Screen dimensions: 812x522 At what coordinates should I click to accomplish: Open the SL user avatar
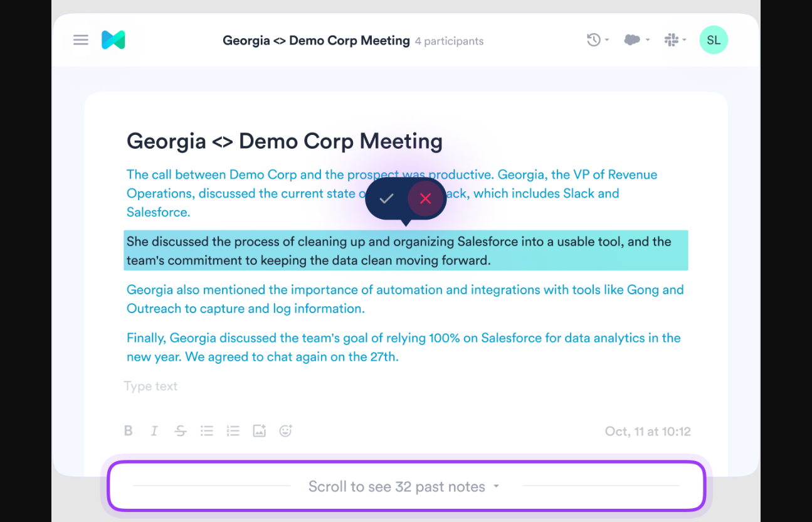pyautogui.click(x=714, y=40)
